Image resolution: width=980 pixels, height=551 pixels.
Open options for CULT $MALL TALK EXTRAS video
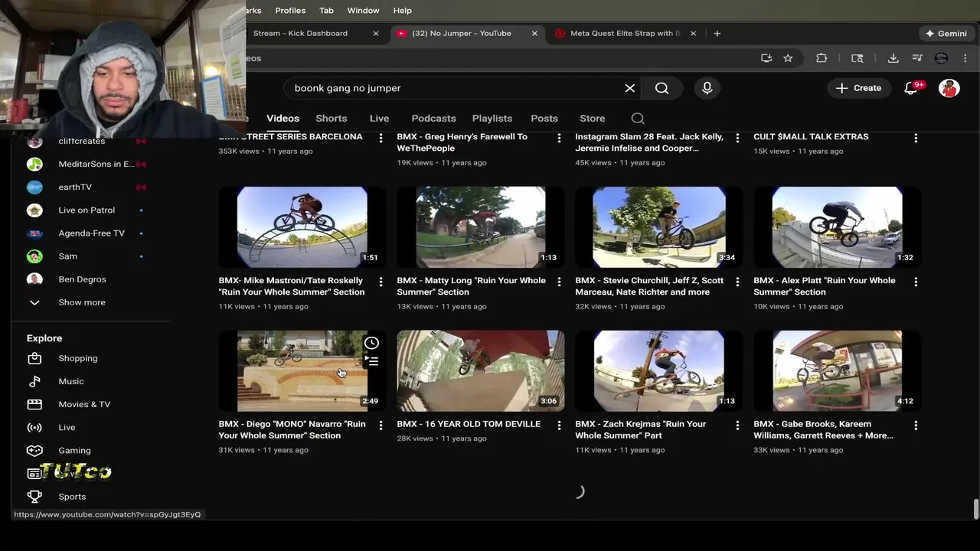pyautogui.click(x=916, y=138)
